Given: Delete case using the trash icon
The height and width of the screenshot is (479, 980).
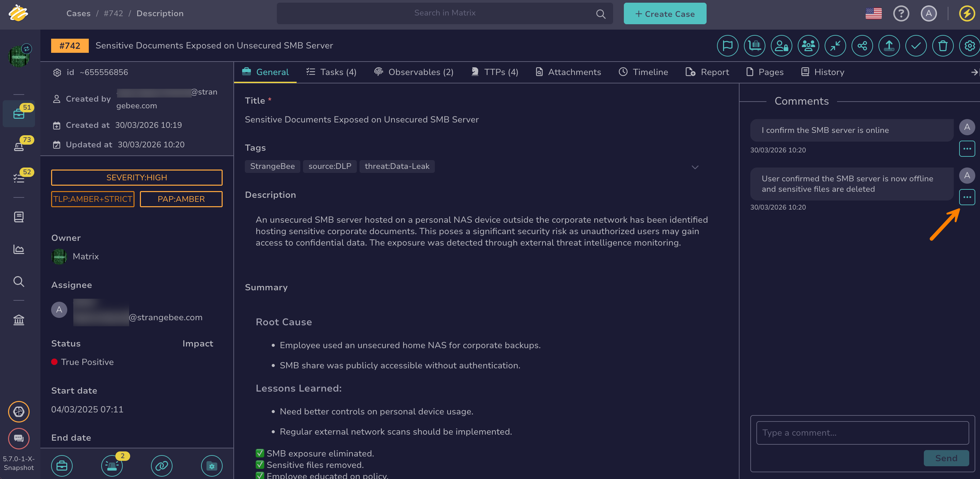Looking at the screenshot, I should click(x=943, y=46).
